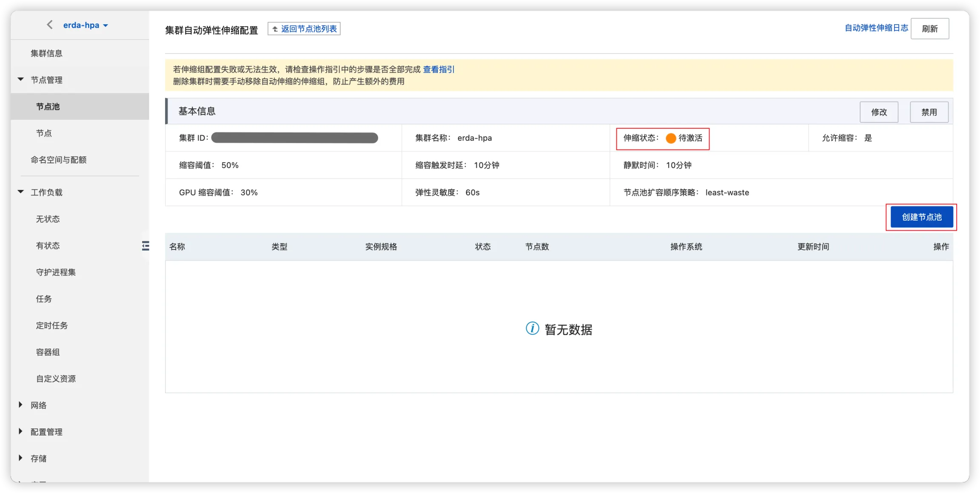Open the 无状态 workloads page
Image resolution: width=980 pixels, height=493 pixels.
pyautogui.click(x=48, y=219)
